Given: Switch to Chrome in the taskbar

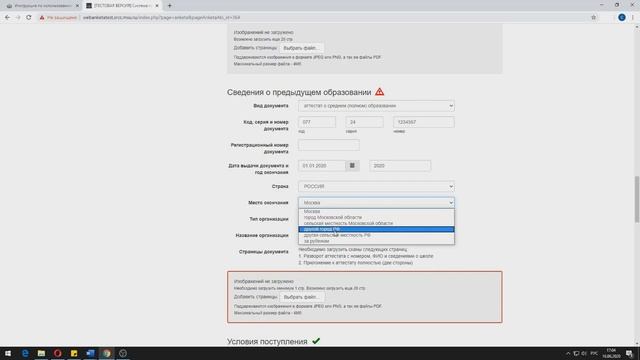Looking at the screenshot, I should 107,353.
